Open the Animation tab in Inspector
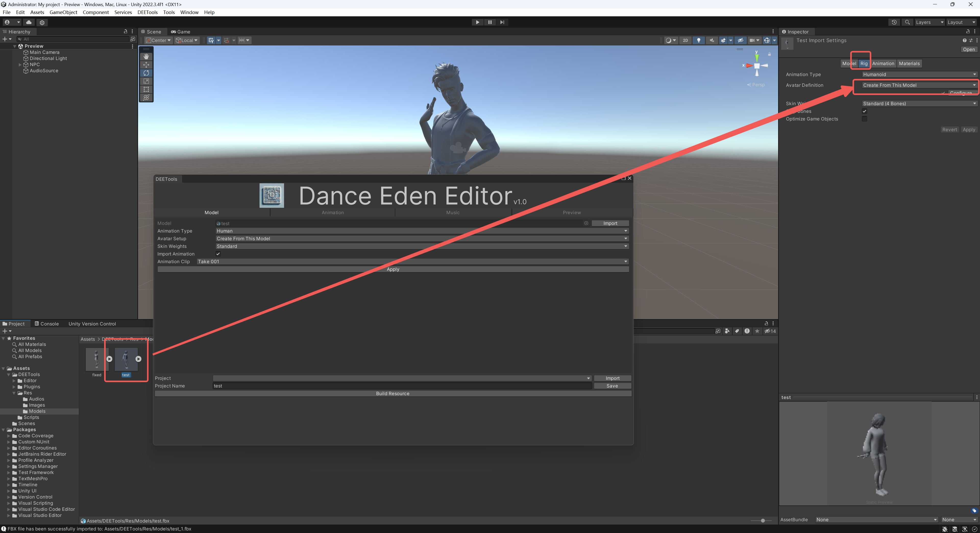The width and height of the screenshot is (980, 533). coord(883,64)
